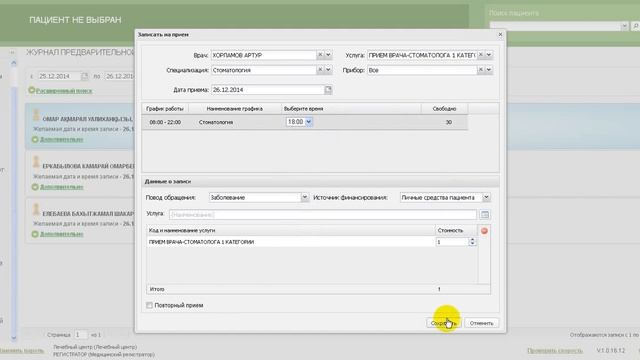The image size is (640, 360).
Task: Toggle the Повторный прием checkbox
Action: coord(149,305)
